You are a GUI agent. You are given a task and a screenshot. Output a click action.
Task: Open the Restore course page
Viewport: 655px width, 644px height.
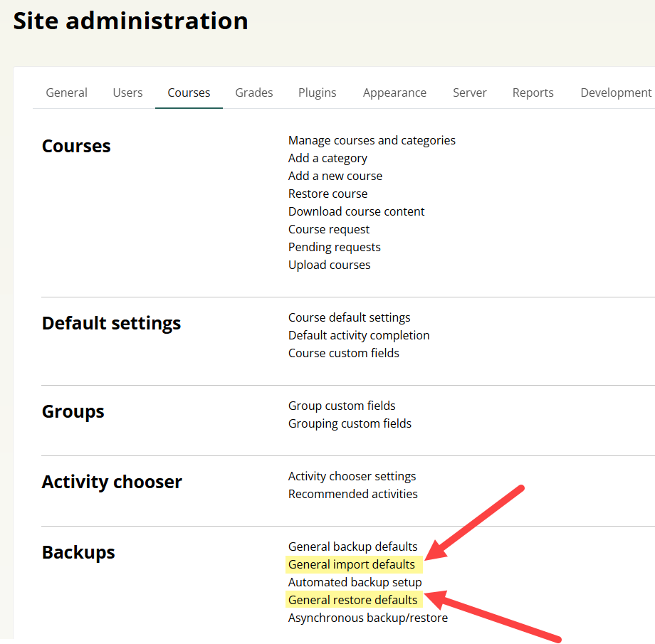327,194
